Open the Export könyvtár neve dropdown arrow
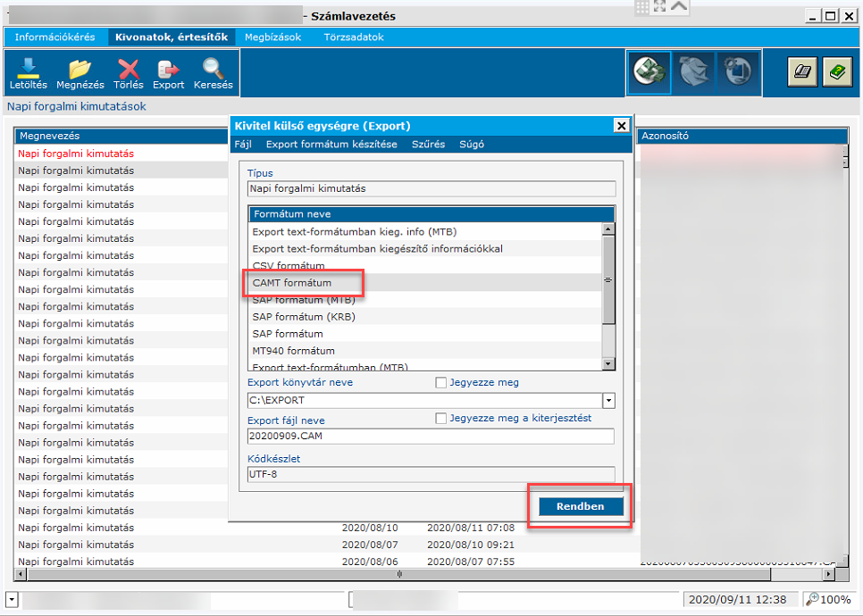The height and width of the screenshot is (616, 863). coord(608,400)
